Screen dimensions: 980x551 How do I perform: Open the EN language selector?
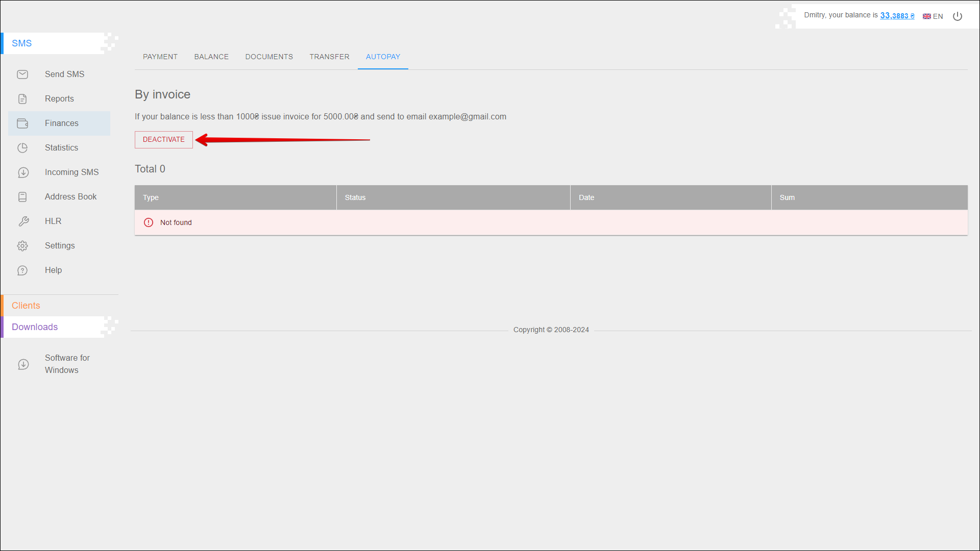pyautogui.click(x=933, y=16)
